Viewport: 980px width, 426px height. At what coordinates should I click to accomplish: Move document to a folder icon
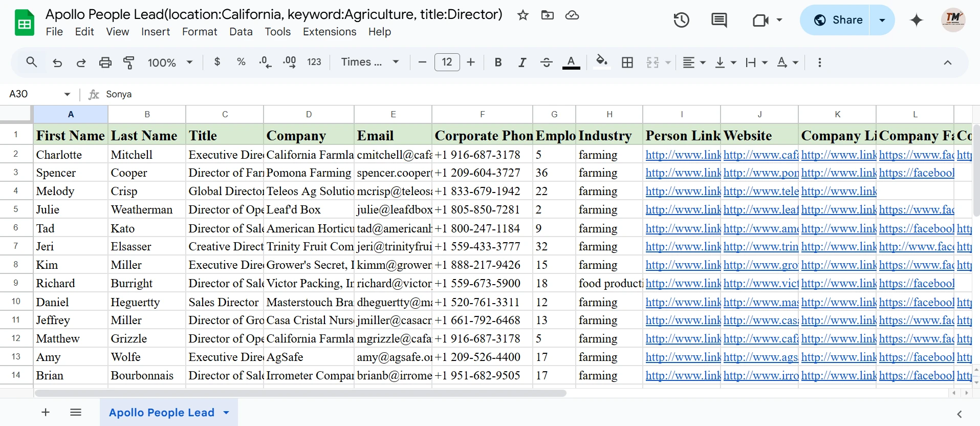547,15
